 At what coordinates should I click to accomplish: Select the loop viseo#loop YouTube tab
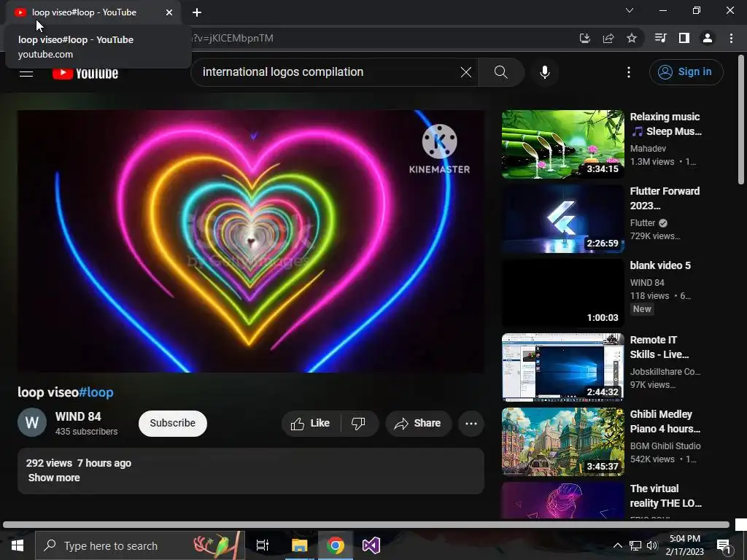pos(93,12)
